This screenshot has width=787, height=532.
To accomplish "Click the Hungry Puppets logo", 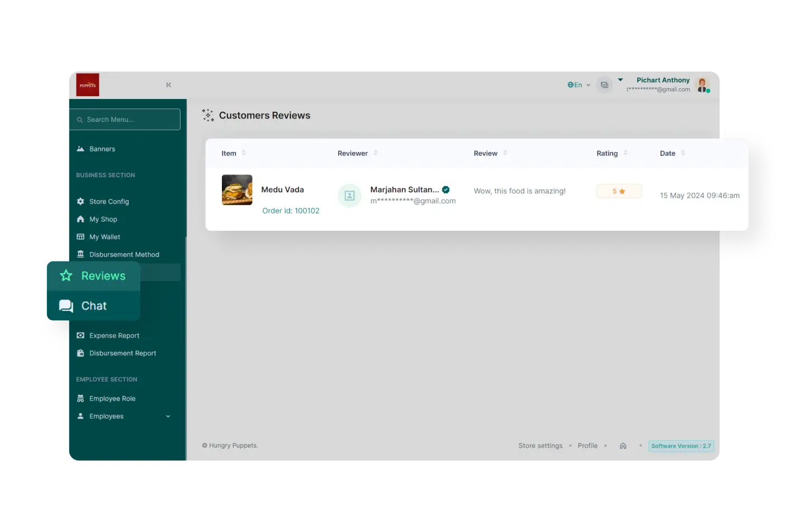I will coord(88,85).
